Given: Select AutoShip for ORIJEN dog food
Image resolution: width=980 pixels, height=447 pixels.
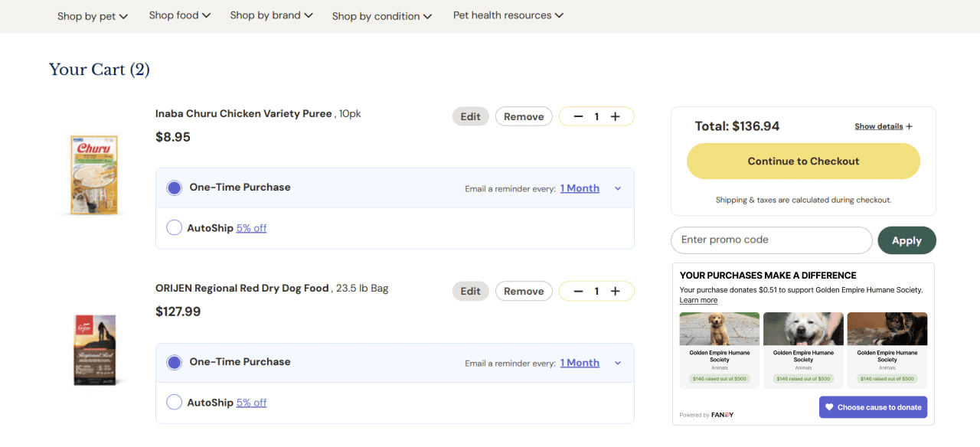Looking at the screenshot, I should [175, 402].
